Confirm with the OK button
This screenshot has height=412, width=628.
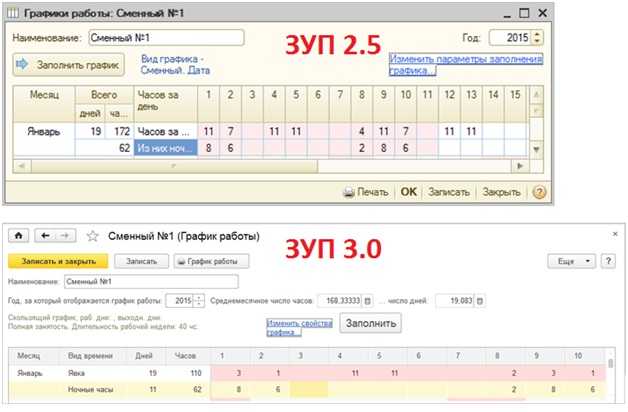[x=409, y=192]
